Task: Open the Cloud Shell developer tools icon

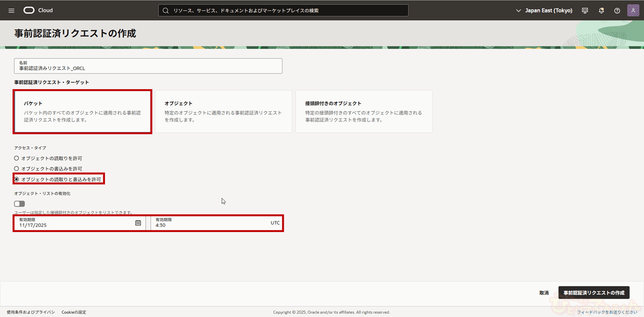Action: coord(585,11)
